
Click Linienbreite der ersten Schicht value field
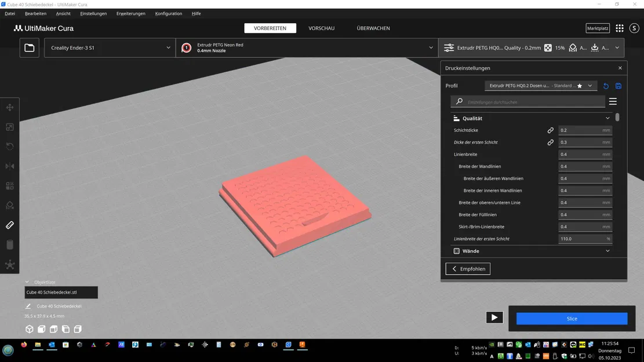pos(585,239)
